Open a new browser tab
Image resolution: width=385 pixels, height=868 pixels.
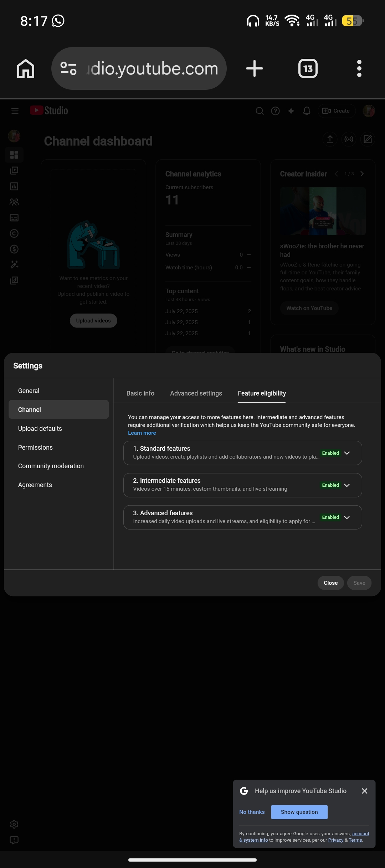tap(255, 68)
